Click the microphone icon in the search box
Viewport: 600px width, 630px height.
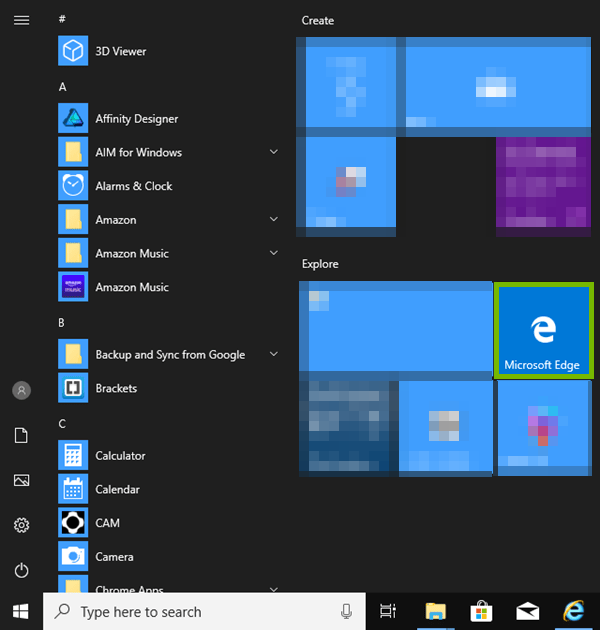(346, 612)
